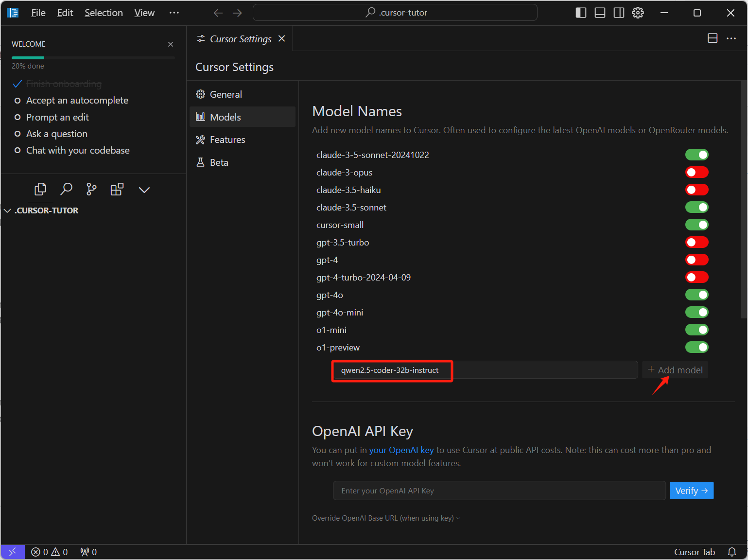Open errors and warnings count in status bar
The width and height of the screenshot is (748, 560).
coord(50,552)
